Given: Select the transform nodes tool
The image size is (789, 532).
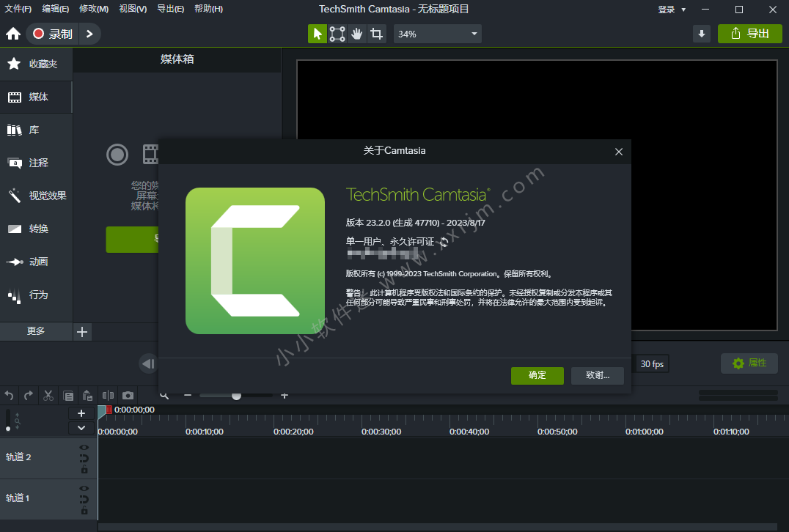Looking at the screenshot, I should click(337, 34).
